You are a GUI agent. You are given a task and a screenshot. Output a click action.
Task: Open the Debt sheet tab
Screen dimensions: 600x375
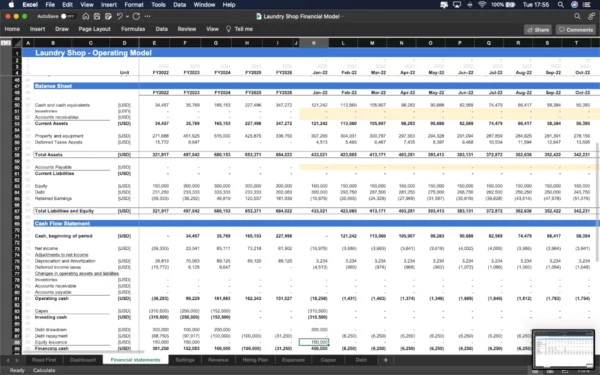click(x=361, y=360)
